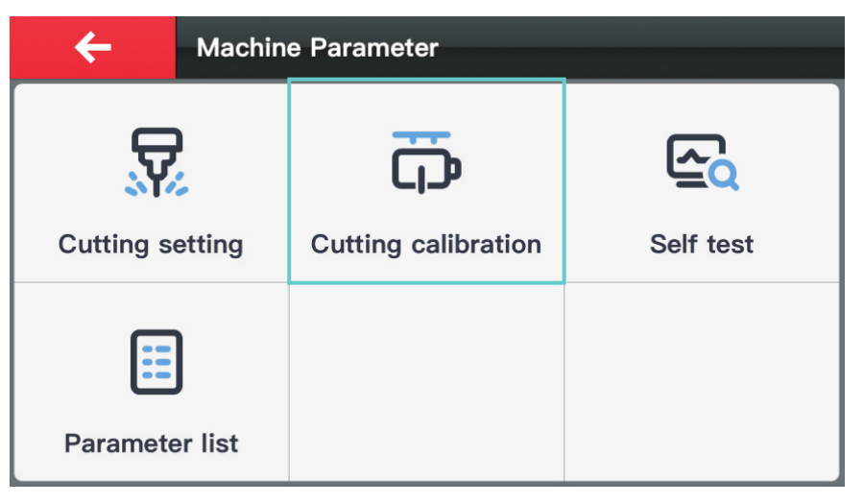
Task: Click the empty tile below Cutting calibration
Action: 426,382
